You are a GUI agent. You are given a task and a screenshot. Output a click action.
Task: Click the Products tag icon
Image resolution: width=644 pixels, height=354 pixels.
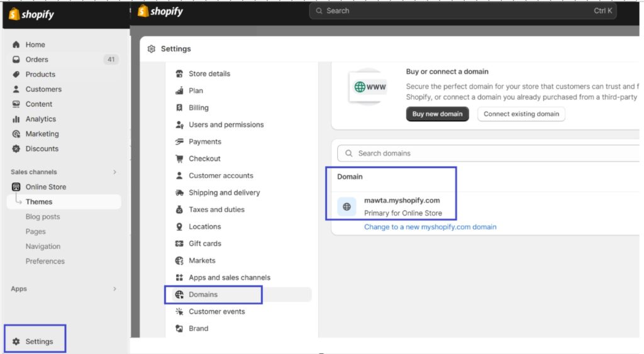pos(16,74)
